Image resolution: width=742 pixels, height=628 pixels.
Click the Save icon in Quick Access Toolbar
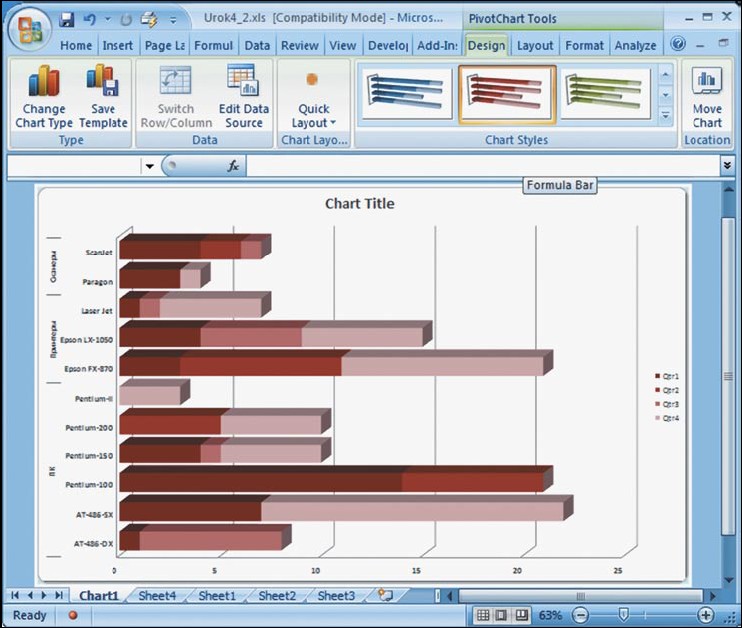pos(67,19)
